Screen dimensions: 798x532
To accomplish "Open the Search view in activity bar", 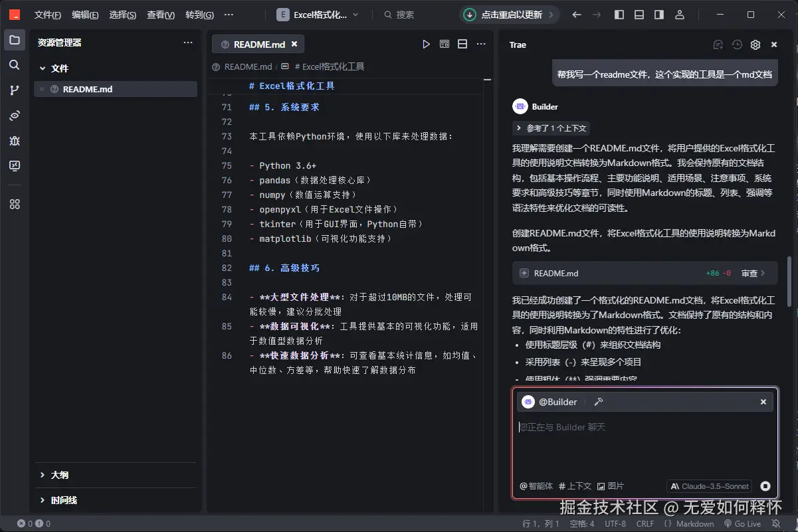I will point(15,65).
